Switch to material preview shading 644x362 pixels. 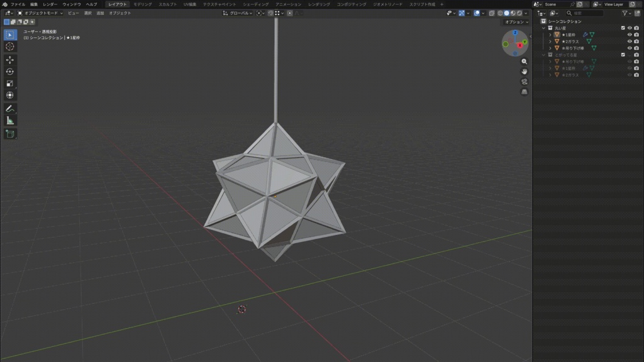pyautogui.click(x=513, y=13)
